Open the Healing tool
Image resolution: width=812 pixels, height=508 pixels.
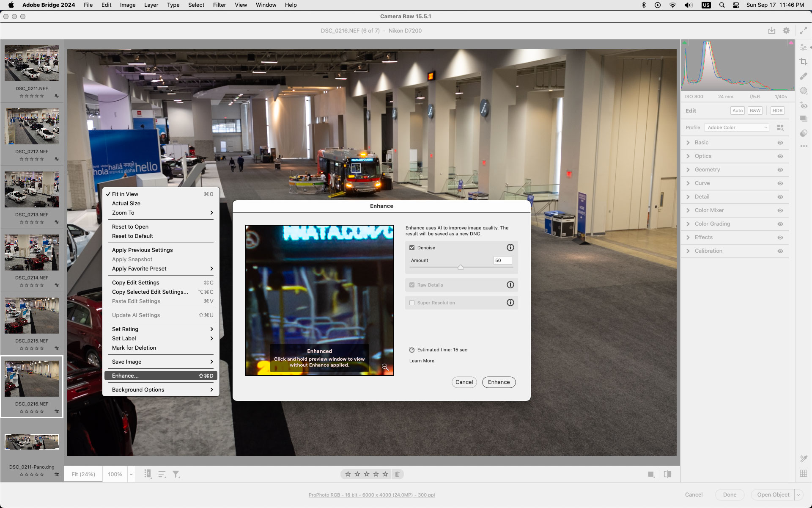click(804, 76)
